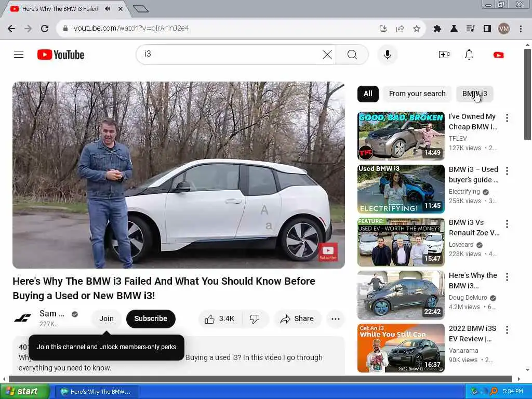Image resolution: width=532 pixels, height=399 pixels.
Task: Open the notifications bell
Action: point(469,54)
